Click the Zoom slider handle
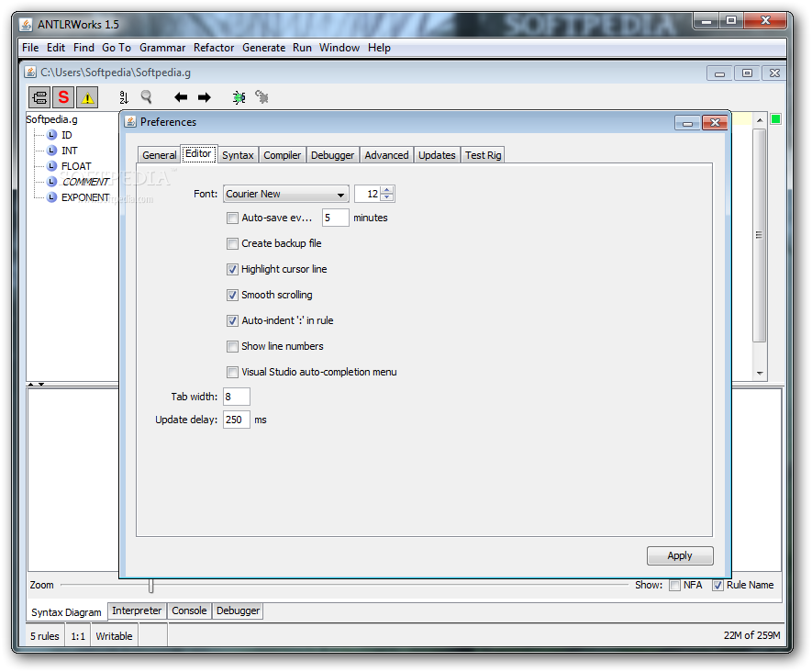The image size is (812, 672). (x=150, y=586)
